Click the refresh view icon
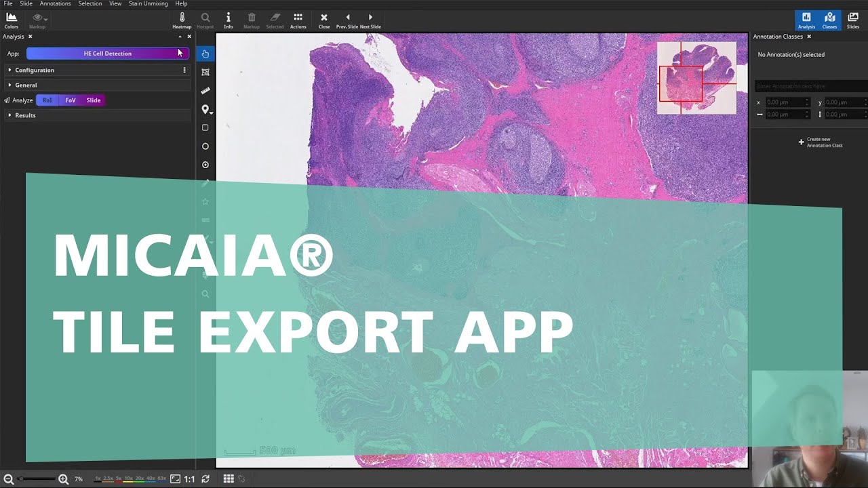 (x=205, y=479)
